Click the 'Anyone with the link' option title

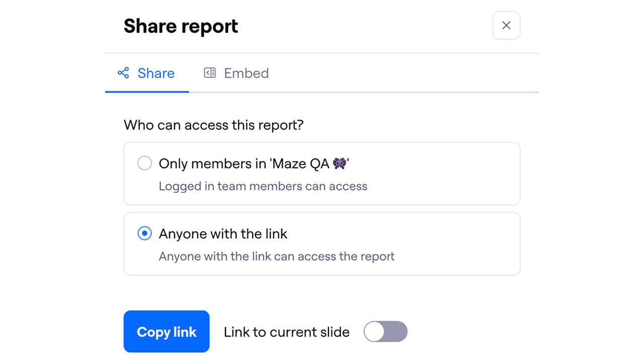click(x=223, y=234)
